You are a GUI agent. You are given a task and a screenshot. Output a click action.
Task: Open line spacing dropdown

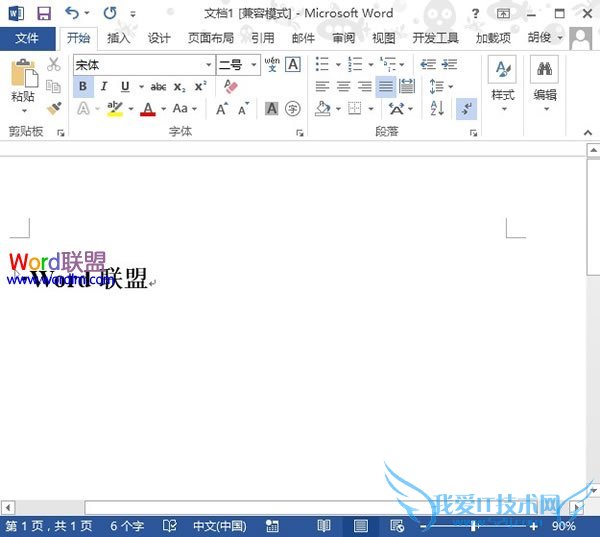click(x=441, y=87)
